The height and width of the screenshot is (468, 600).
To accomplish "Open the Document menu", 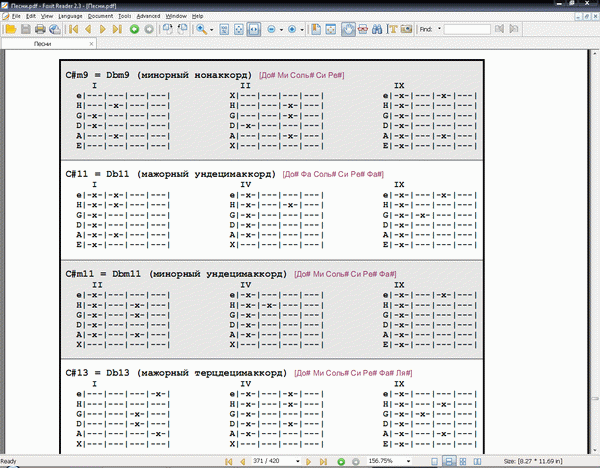I will point(100,17).
